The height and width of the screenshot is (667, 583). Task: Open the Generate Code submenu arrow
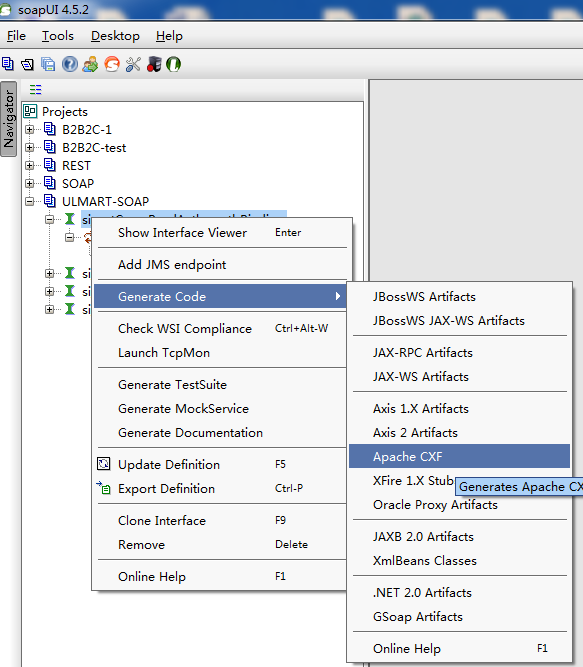point(338,296)
